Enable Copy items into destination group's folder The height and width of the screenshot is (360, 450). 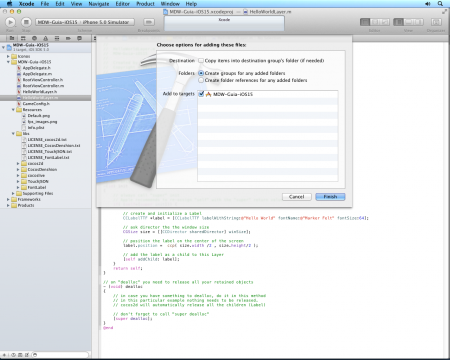point(201,61)
